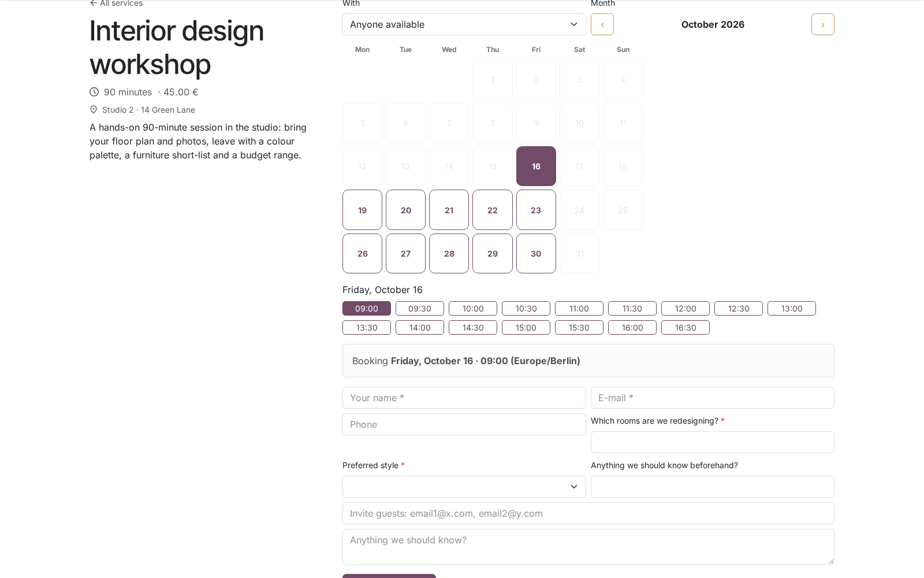
Task: Pick October 19 on the calendar
Action: 362,210
